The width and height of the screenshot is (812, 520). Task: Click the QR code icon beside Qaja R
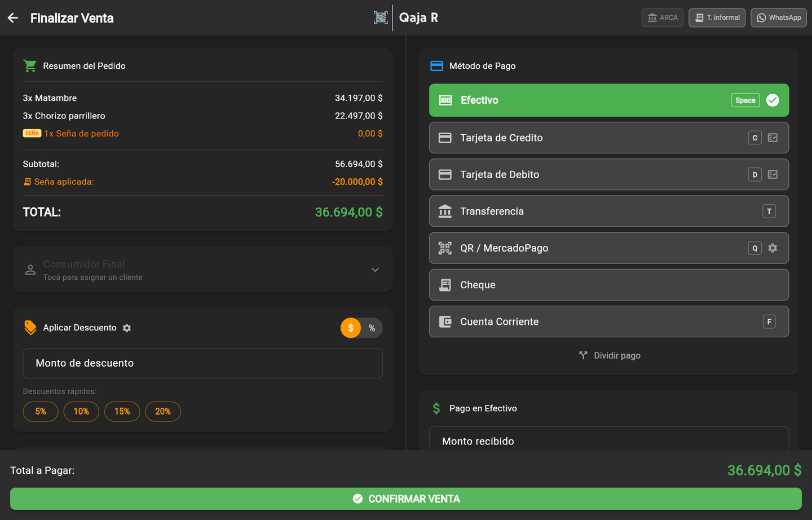click(x=381, y=17)
